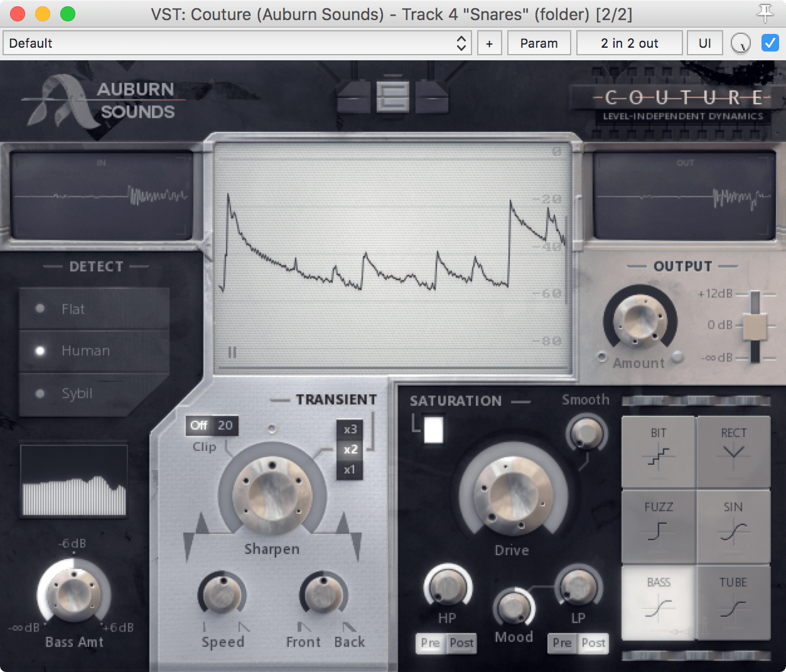Open the Param panel
786x672 pixels.
[x=539, y=43]
